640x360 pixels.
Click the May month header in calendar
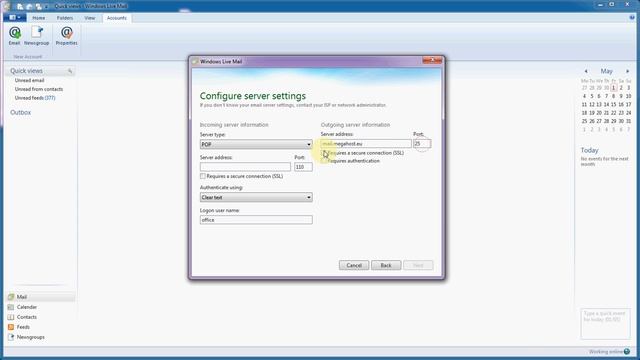pyautogui.click(x=607, y=71)
